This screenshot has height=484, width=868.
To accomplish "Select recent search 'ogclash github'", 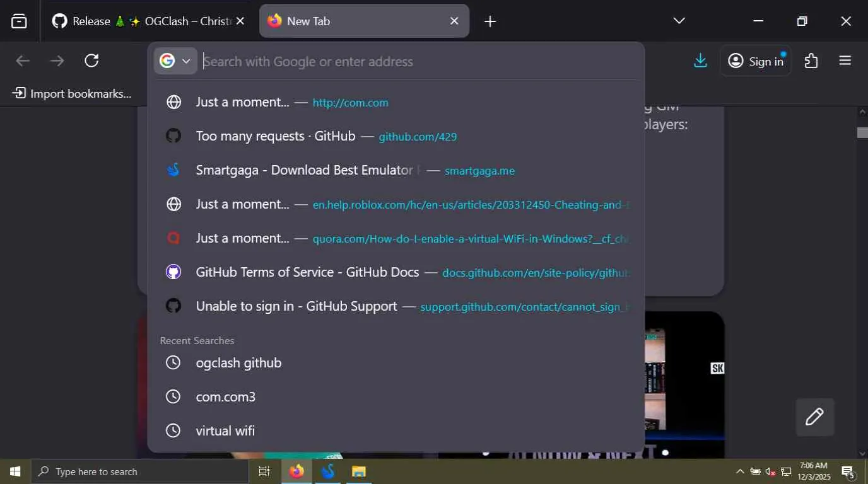I will 396,362.
